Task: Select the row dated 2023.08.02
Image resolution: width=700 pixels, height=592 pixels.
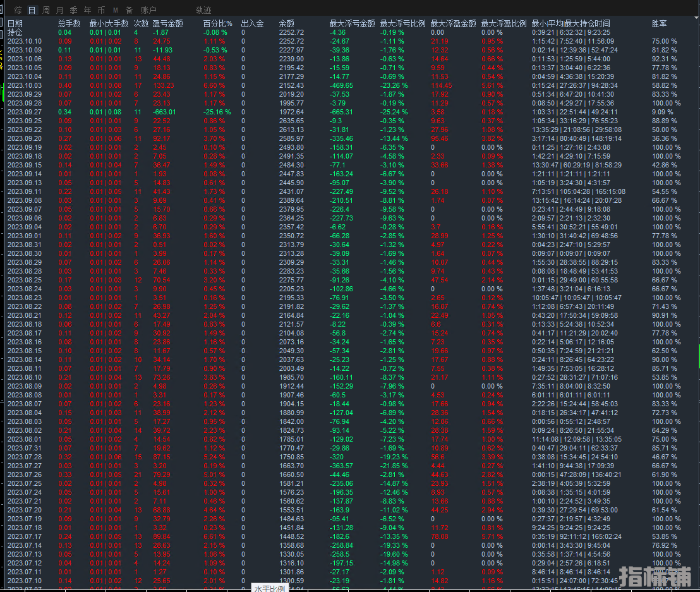Action: (351, 430)
